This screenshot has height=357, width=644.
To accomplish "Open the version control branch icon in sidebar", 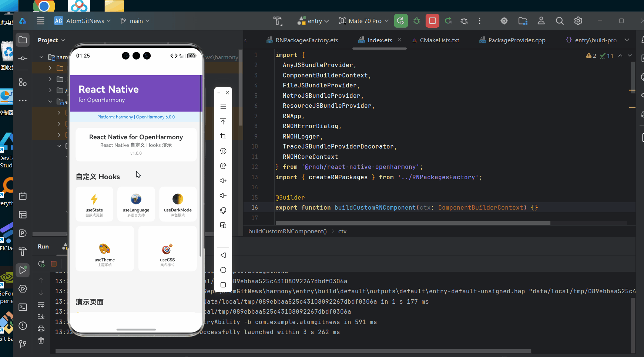I will pyautogui.click(x=23, y=344).
